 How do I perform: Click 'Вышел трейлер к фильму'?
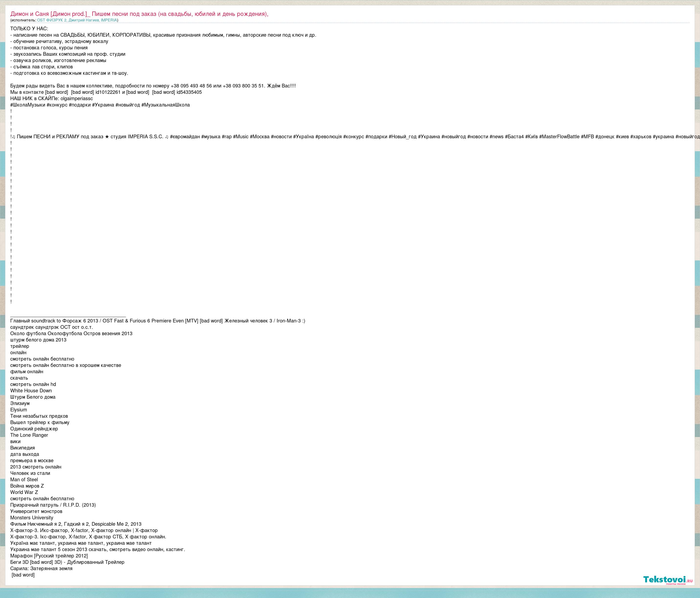tap(40, 423)
